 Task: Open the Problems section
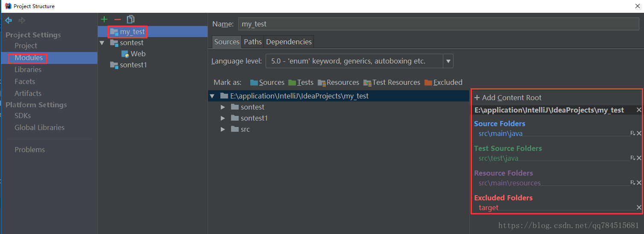29,150
